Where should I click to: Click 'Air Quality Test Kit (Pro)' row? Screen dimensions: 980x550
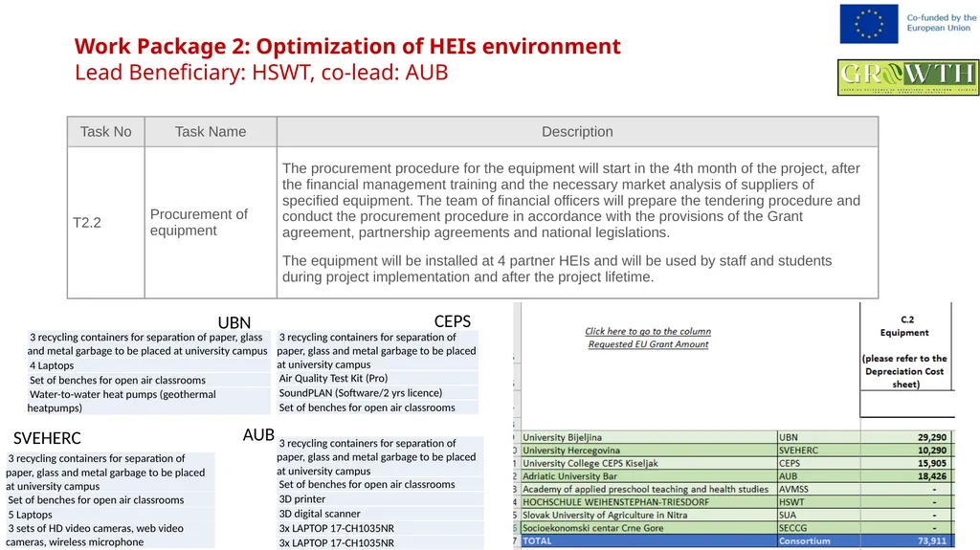[377, 378]
